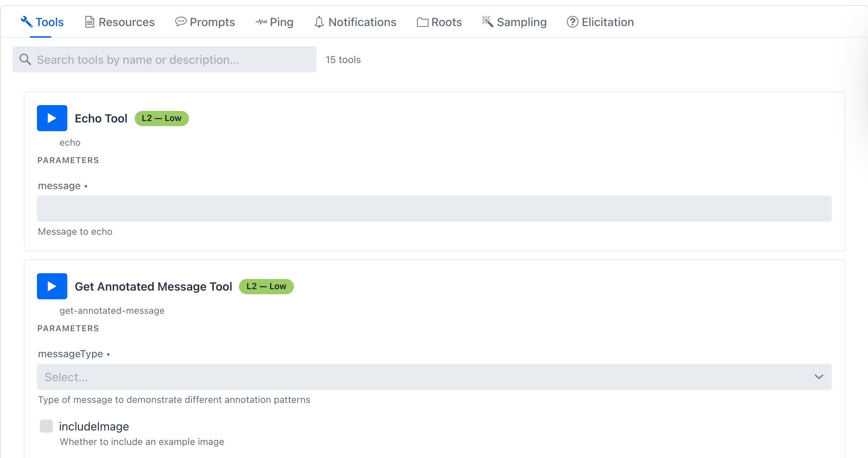
Task: Click the speech bubble icon beside Prompts
Action: pyautogui.click(x=181, y=22)
